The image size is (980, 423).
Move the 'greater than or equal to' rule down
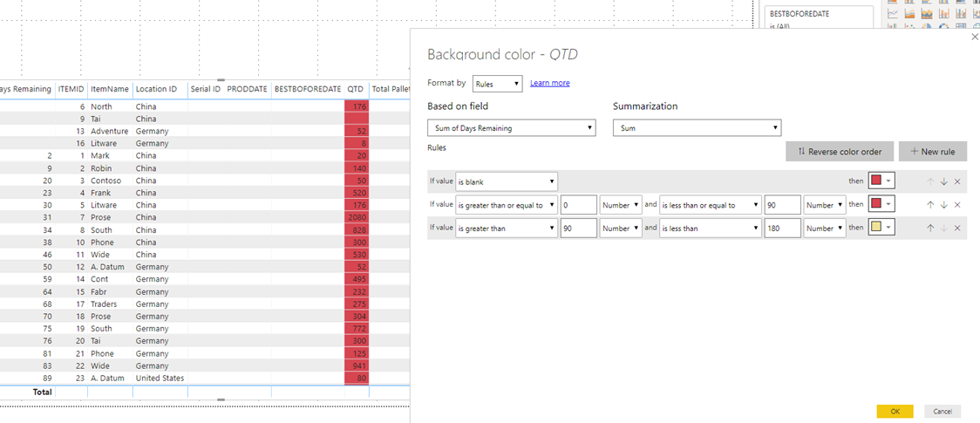point(943,204)
